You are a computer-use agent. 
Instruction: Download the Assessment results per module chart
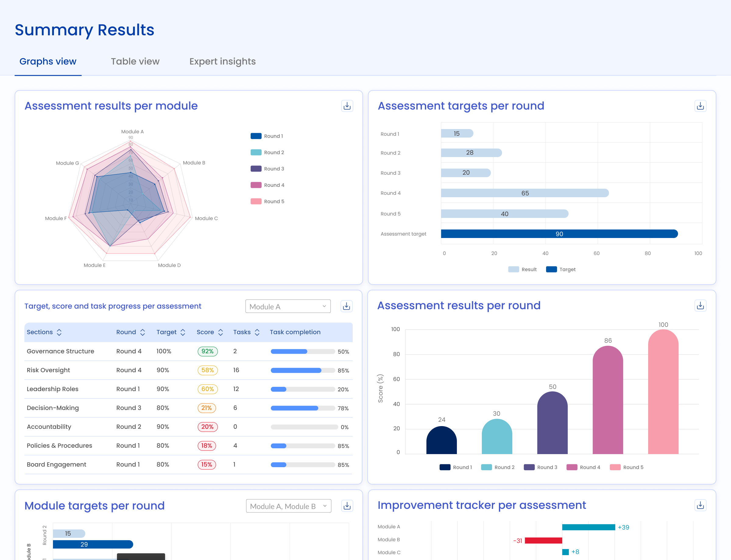pos(347,106)
